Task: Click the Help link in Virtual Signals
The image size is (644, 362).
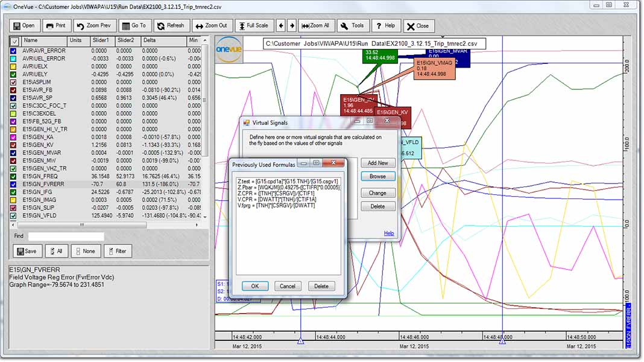Action: (x=389, y=233)
